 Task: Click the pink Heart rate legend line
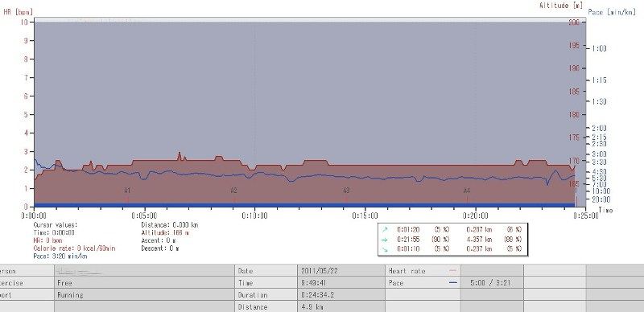[453, 271]
